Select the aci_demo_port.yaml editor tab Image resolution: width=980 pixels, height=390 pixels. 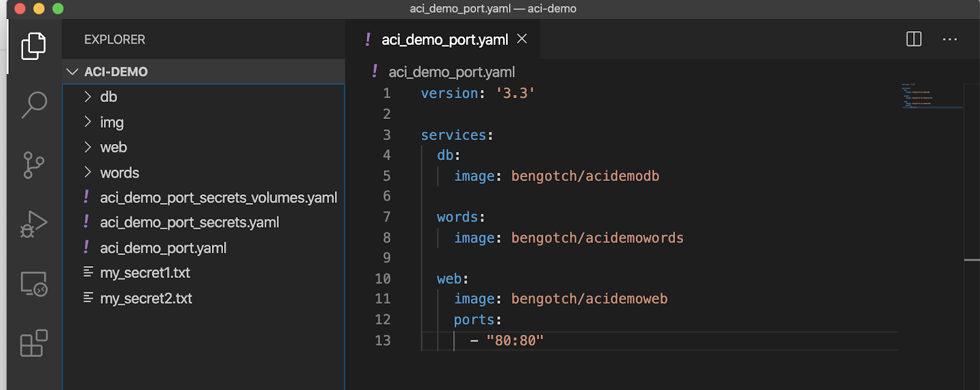pos(444,40)
